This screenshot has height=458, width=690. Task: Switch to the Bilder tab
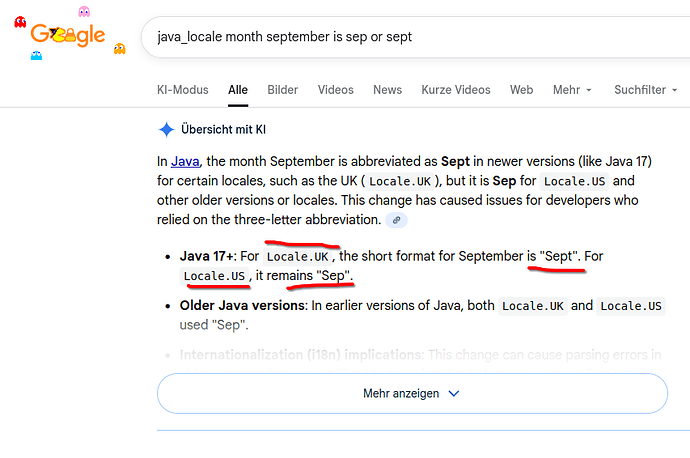283,90
